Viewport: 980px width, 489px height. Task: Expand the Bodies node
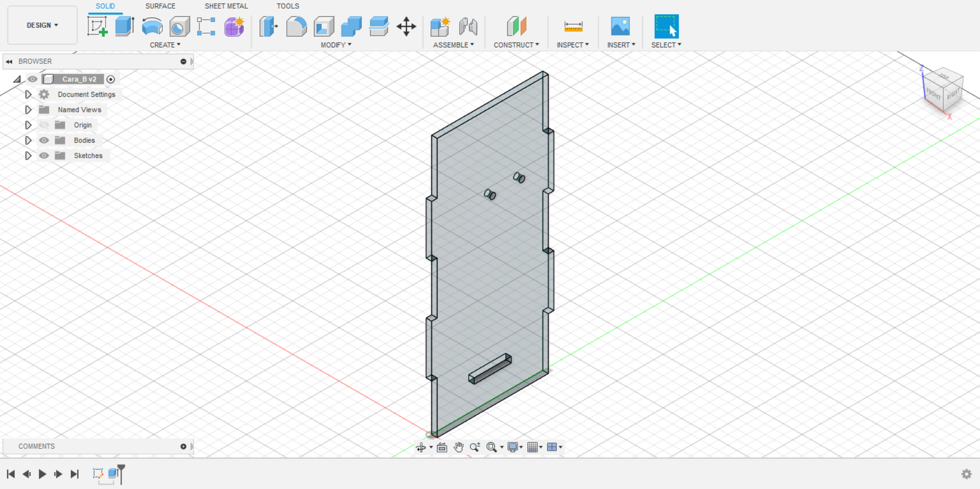28,140
